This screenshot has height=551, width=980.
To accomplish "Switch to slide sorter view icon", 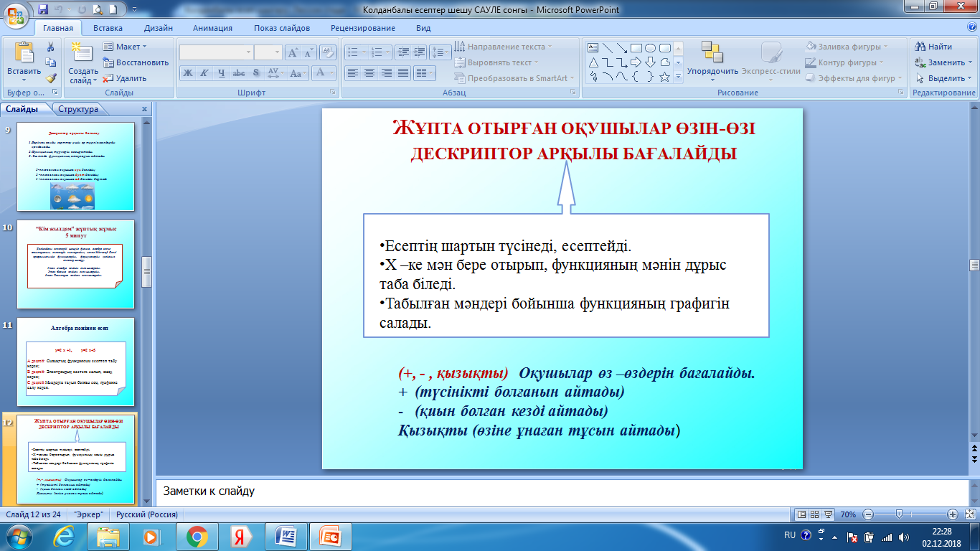I will click(x=816, y=514).
